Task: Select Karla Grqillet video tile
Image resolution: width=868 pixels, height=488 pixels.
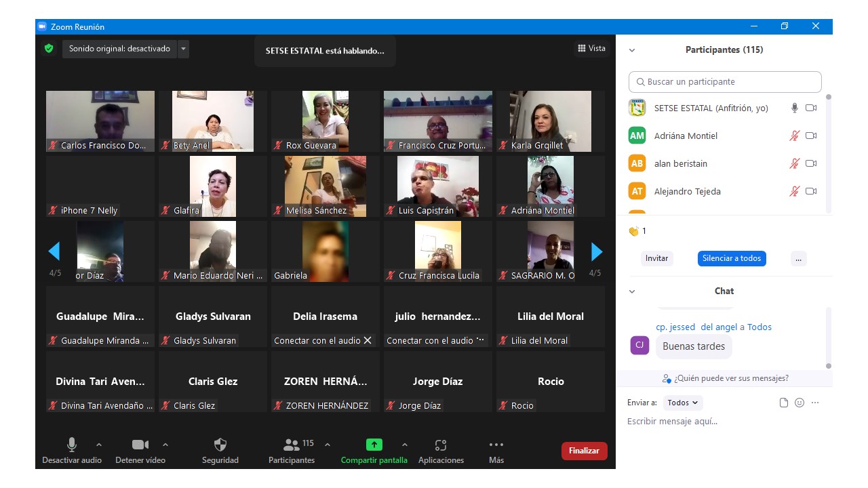Action: tap(551, 121)
